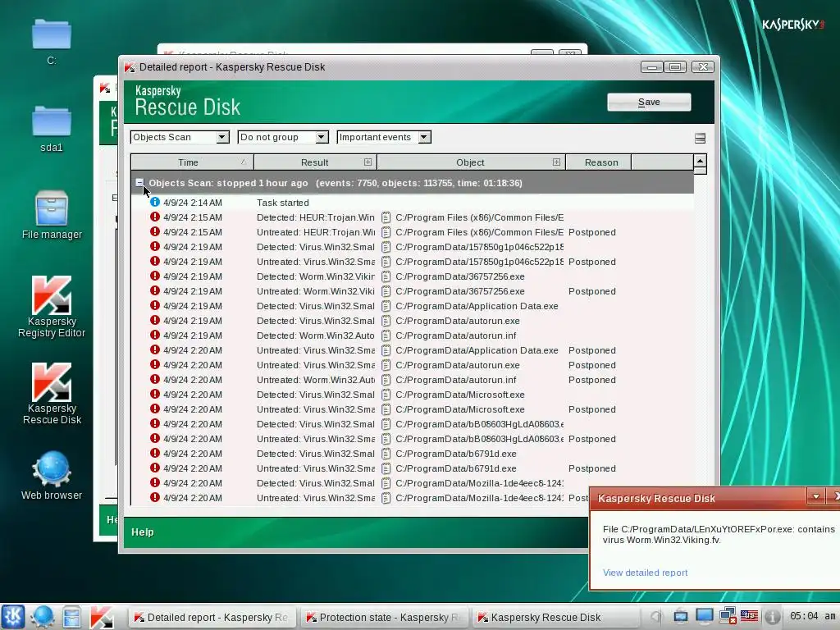Click the network tray icon in taskbar
Viewport: 840px width, 630px height.
pyautogui.click(x=727, y=616)
